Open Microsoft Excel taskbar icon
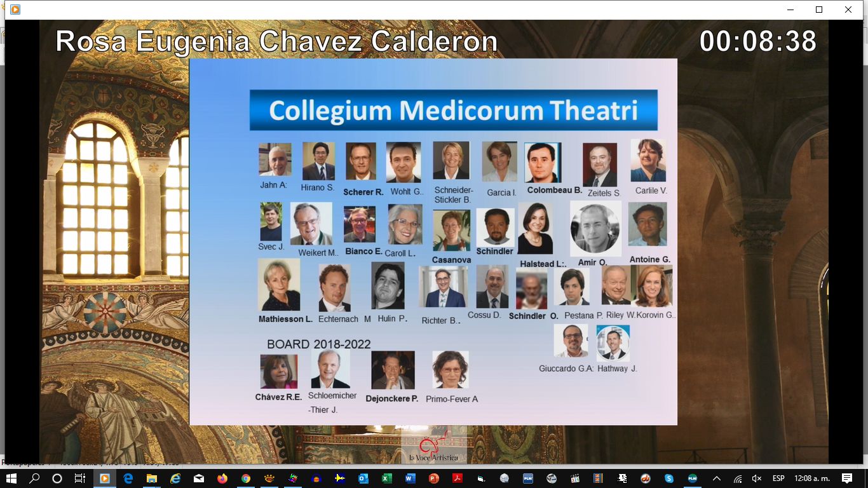Image resolution: width=868 pixels, height=488 pixels. tap(386, 478)
